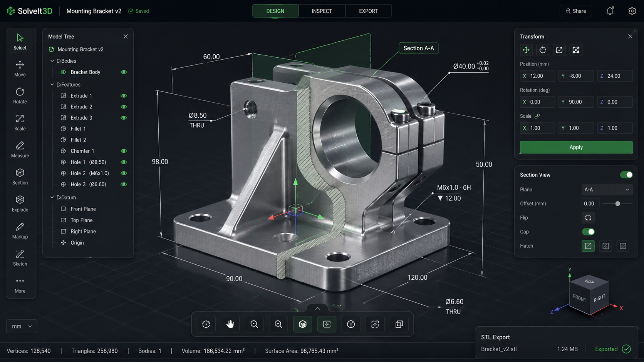Screen dimensions: 644x362
Task: Click the orbit view icon in bottom toolbar
Action: (x=206, y=324)
